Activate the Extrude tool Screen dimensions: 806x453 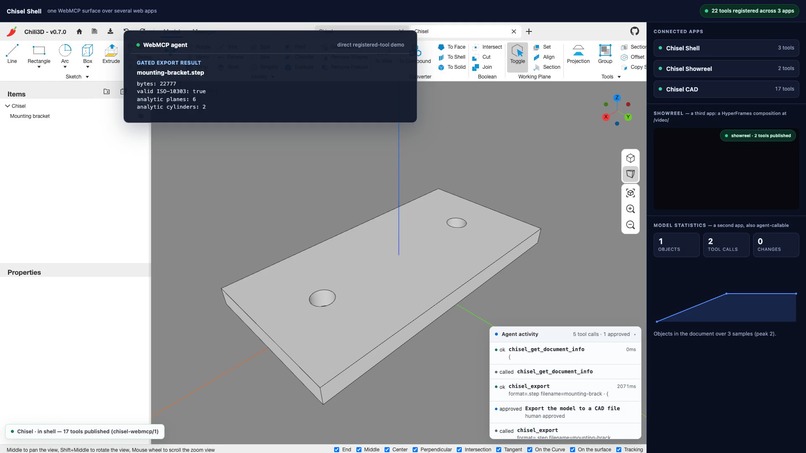coord(111,54)
